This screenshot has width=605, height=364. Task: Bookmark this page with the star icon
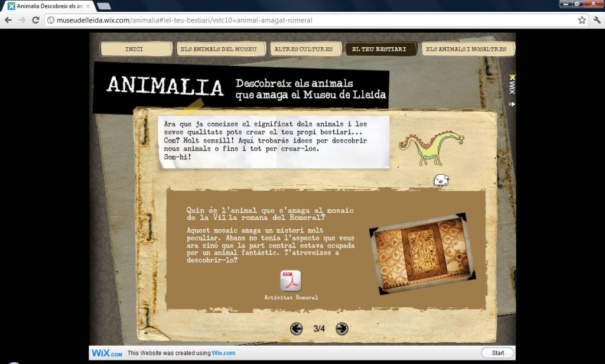582,20
